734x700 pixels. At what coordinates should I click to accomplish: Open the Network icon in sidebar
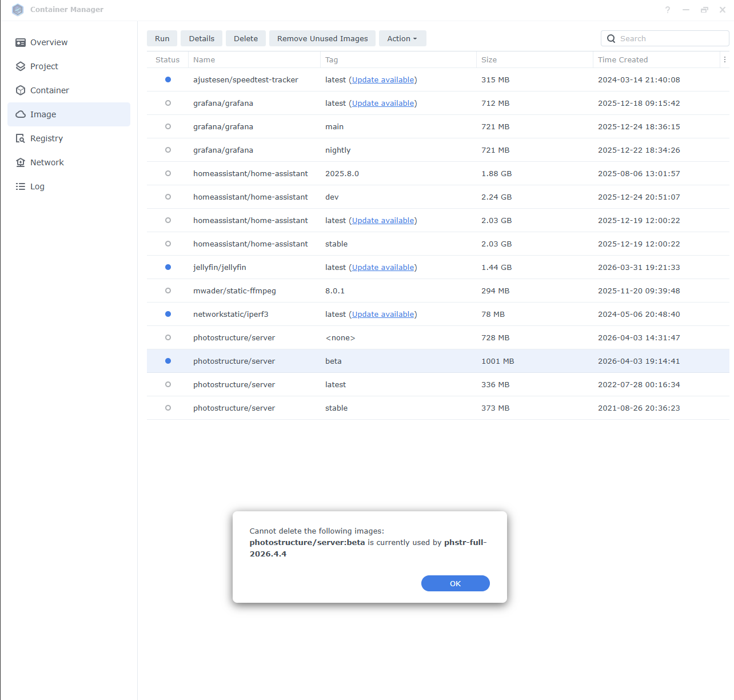pyautogui.click(x=21, y=162)
